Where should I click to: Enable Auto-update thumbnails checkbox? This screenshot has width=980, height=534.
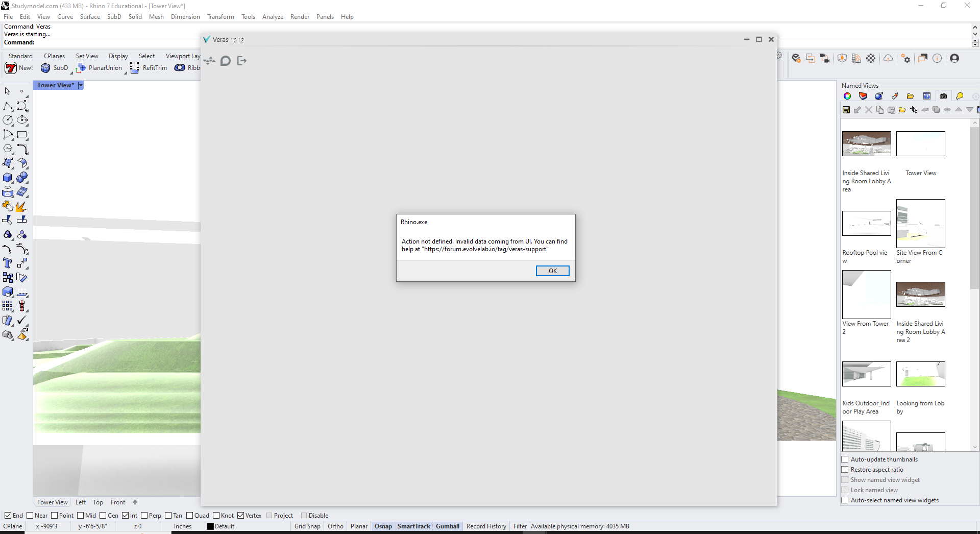click(845, 459)
